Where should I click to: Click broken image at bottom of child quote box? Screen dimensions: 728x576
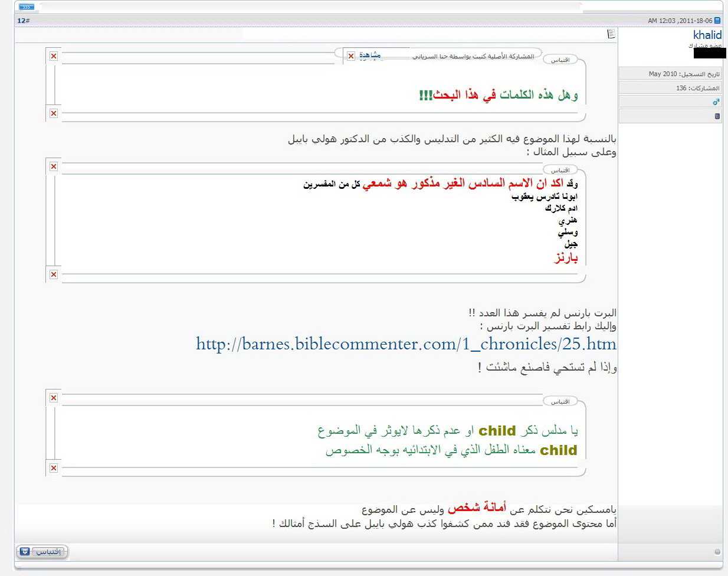click(x=54, y=468)
